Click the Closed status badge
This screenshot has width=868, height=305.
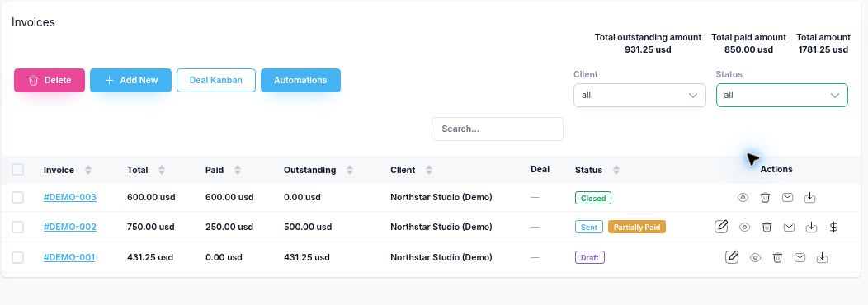pyautogui.click(x=593, y=198)
